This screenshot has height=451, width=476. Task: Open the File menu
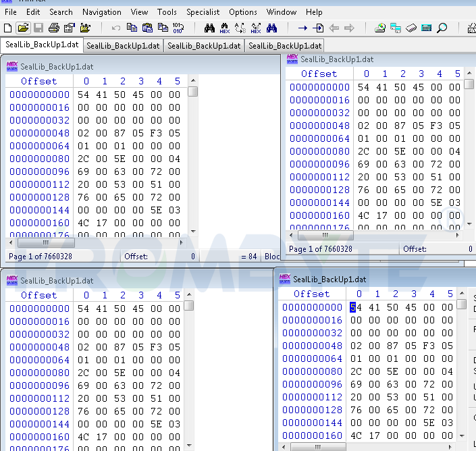(x=11, y=12)
